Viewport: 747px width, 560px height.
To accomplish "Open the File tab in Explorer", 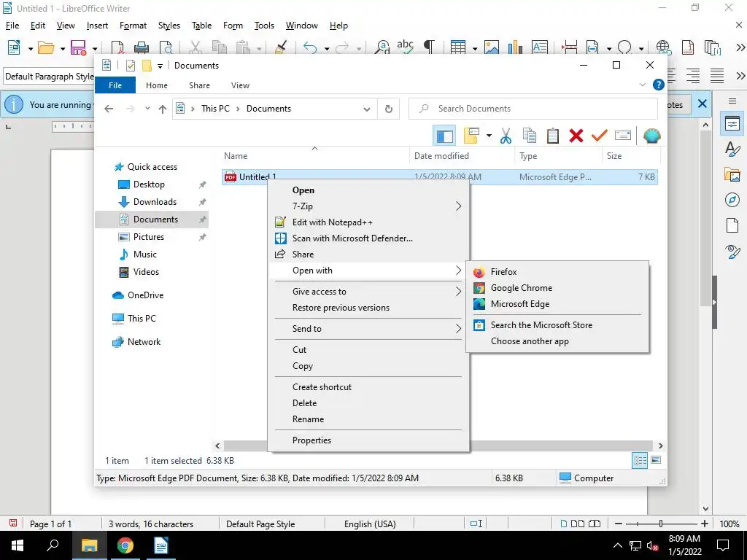I will coord(115,85).
